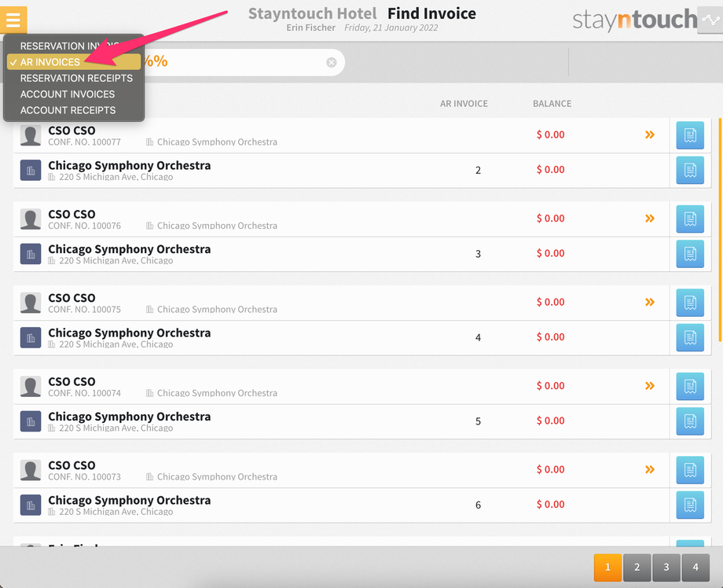Click the orange results scrollbar
723x588 pixels.
point(720,230)
